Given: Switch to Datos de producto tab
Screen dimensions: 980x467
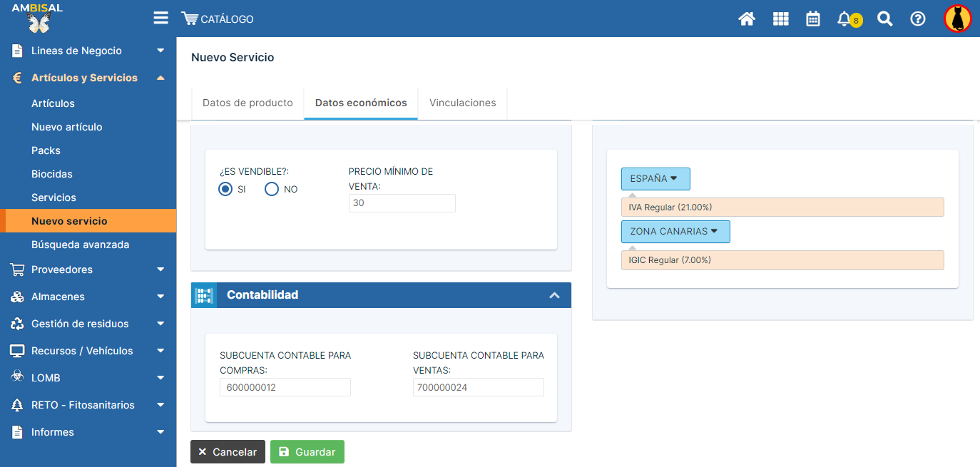Looking at the screenshot, I should 247,103.
